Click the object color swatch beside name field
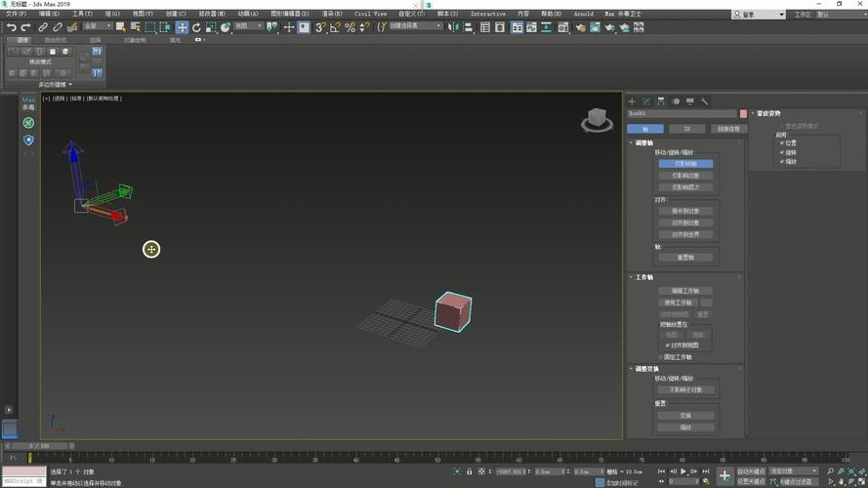Image resolution: width=868 pixels, height=488 pixels. pyautogui.click(x=743, y=113)
